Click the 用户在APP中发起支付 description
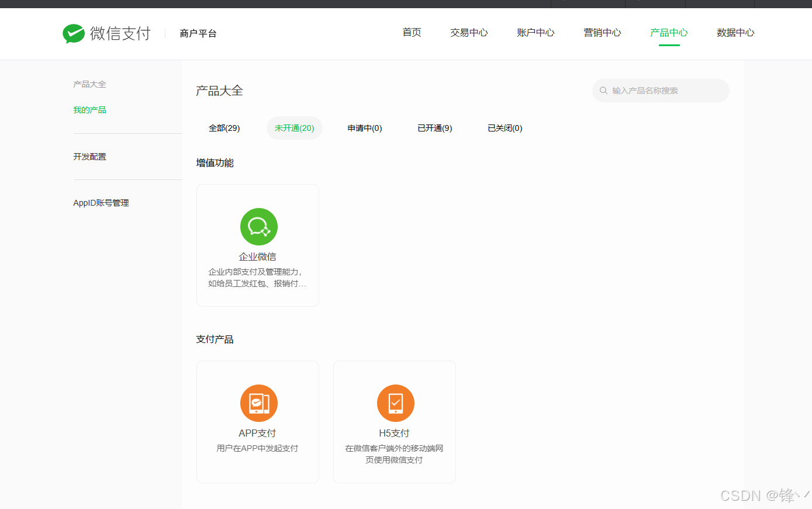Viewport: 812px width, 509px height. pos(257,448)
